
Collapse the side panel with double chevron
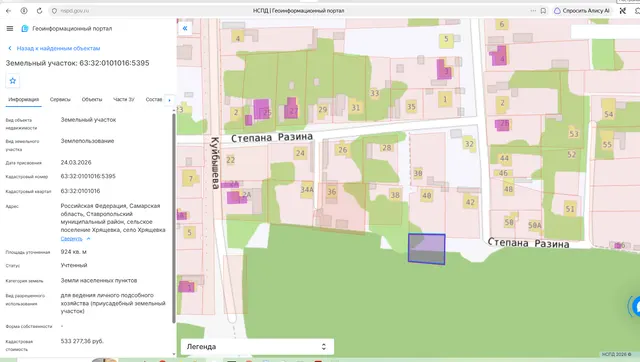pos(185,28)
